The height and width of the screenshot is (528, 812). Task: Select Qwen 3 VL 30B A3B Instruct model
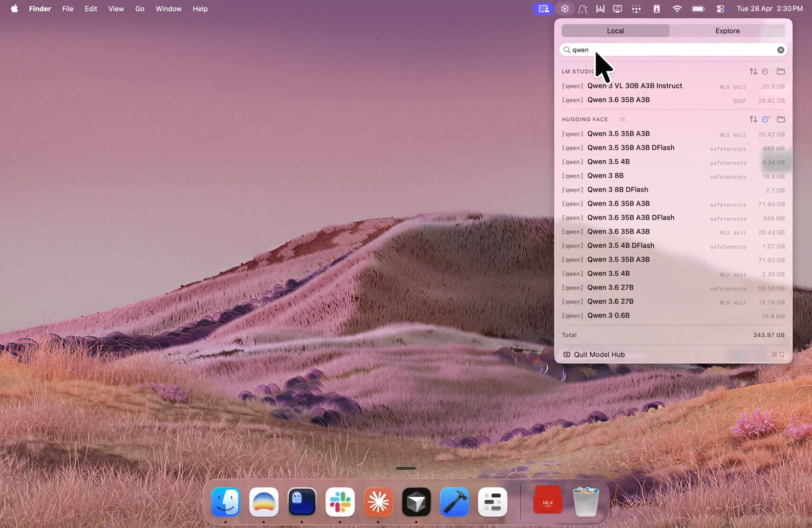point(634,86)
